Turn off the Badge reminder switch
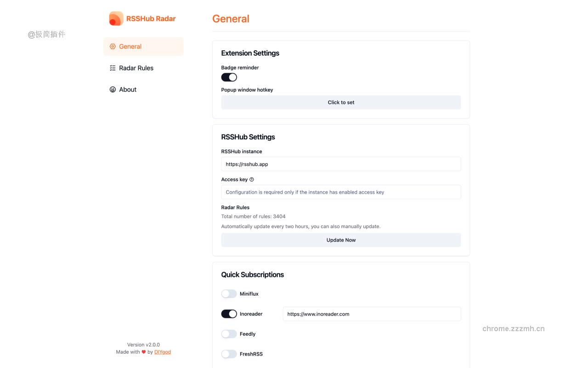This screenshot has width=588, height=368. pyautogui.click(x=229, y=77)
